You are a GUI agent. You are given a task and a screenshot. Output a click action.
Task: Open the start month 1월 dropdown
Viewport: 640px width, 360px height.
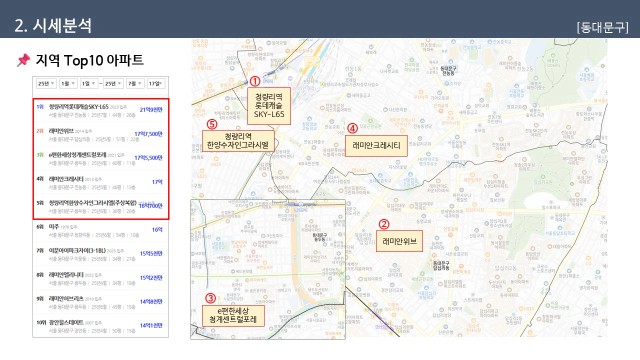click(68, 84)
